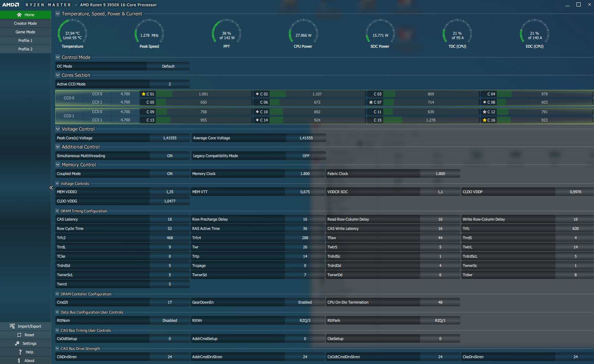Click the C 05 core speed bar
The width and height of the screenshot is (594, 364).
(x=204, y=102)
